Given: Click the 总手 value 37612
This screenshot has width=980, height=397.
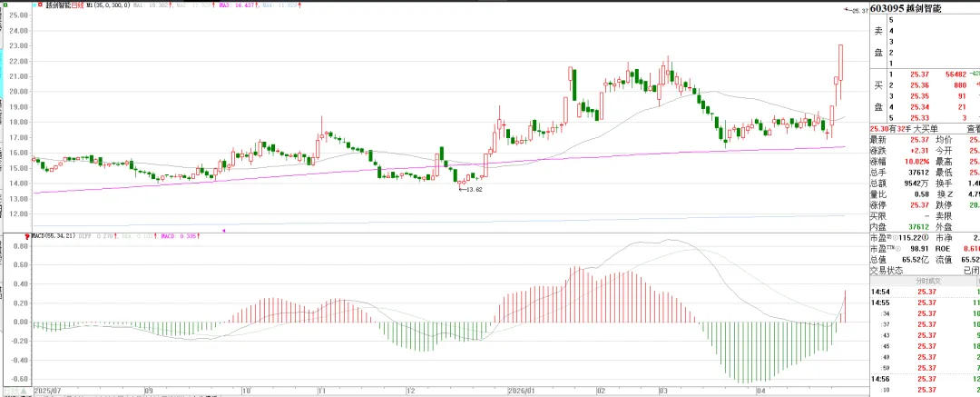Looking at the screenshot, I should click(918, 173).
